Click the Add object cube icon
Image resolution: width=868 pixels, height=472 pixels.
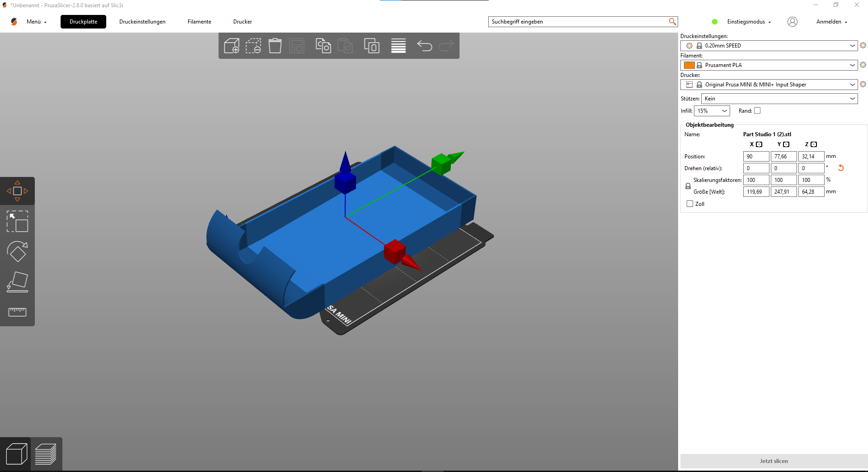(x=231, y=46)
